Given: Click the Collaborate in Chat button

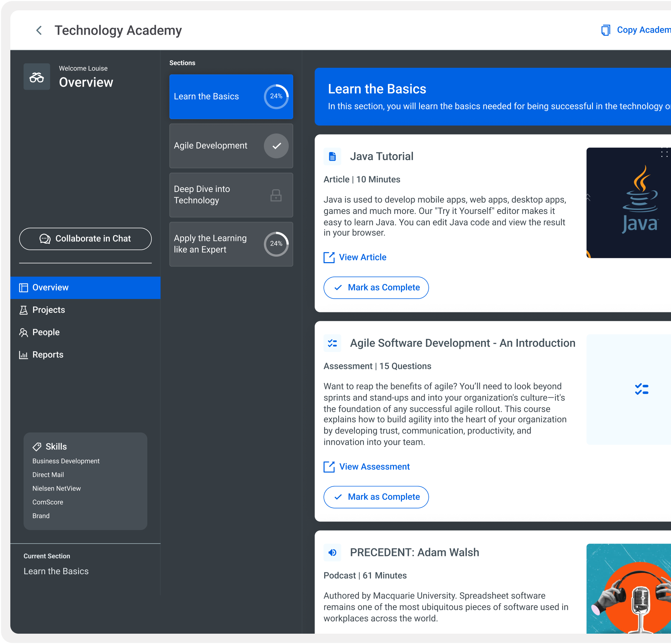Looking at the screenshot, I should (x=85, y=239).
